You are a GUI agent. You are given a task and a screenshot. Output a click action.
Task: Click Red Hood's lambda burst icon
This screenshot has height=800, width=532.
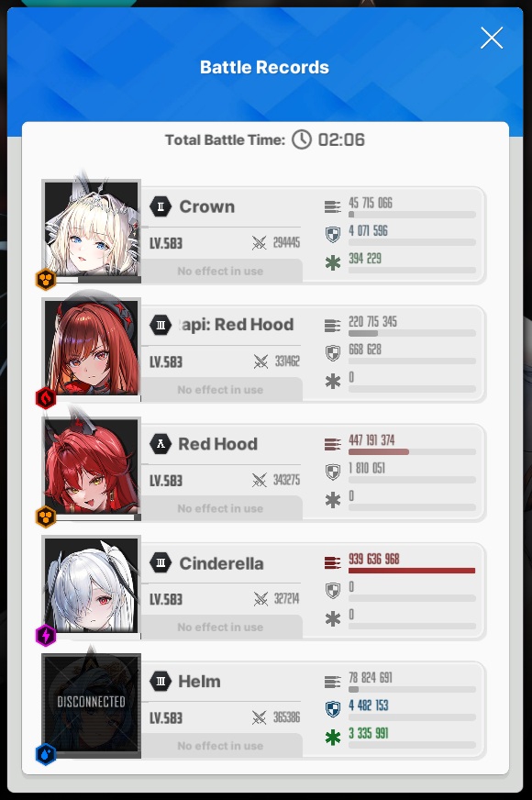coord(161,444)
